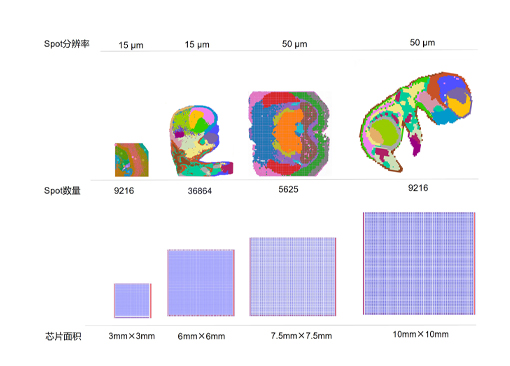This screenshot has height=366, width=510.
Task: Click the small square tissue map above 9216
Action: point(132,160)
